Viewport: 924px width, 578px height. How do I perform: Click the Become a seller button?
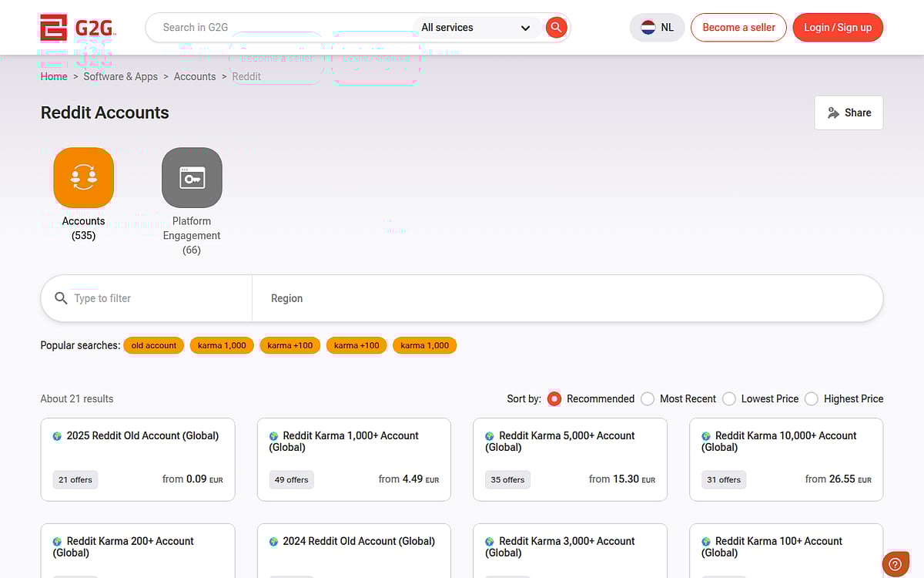coord(738,28)
